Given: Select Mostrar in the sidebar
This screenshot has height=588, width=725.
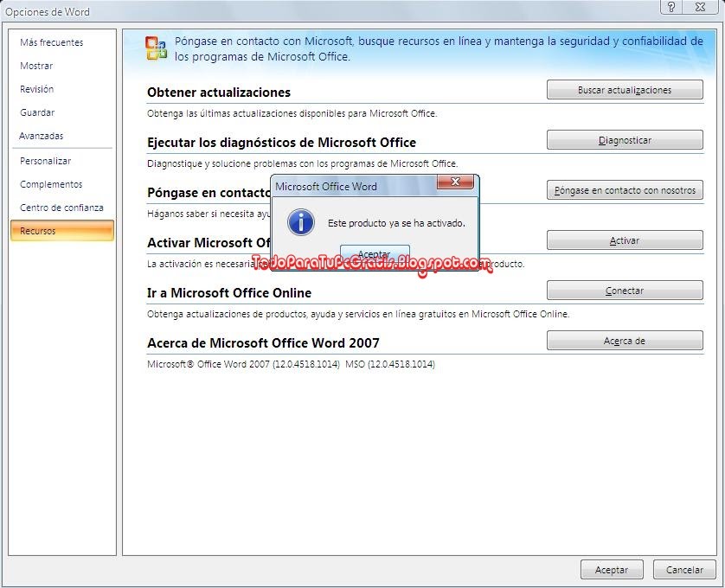Looking at the screenshot, I should click(36, 66).
